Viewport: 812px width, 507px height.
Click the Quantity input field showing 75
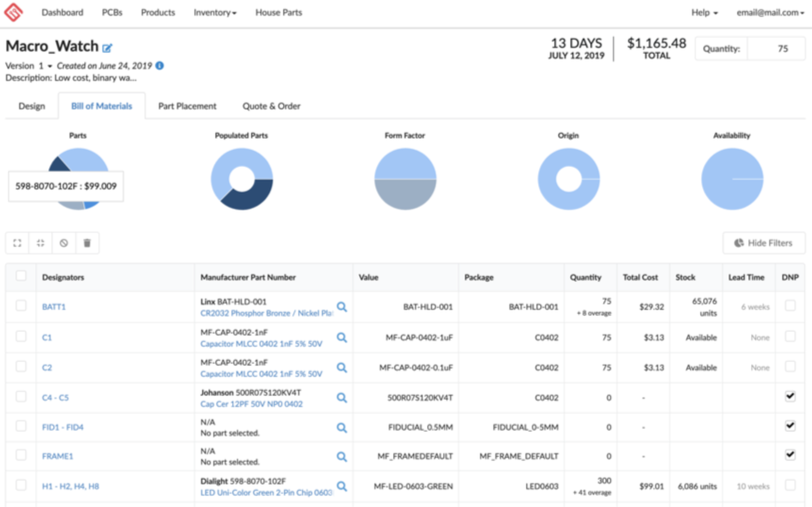click(776, 49)
